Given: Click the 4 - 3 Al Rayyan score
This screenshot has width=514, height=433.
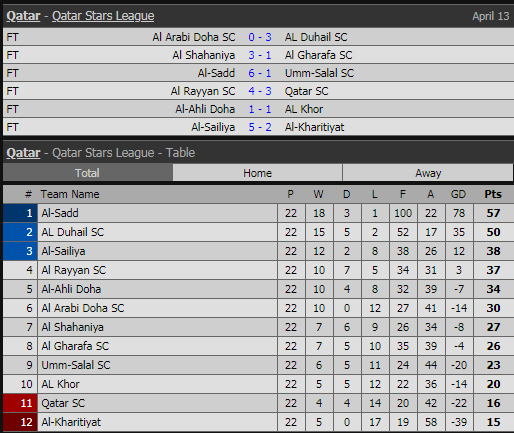Looking at the screenshot, I should coord(260,91).
